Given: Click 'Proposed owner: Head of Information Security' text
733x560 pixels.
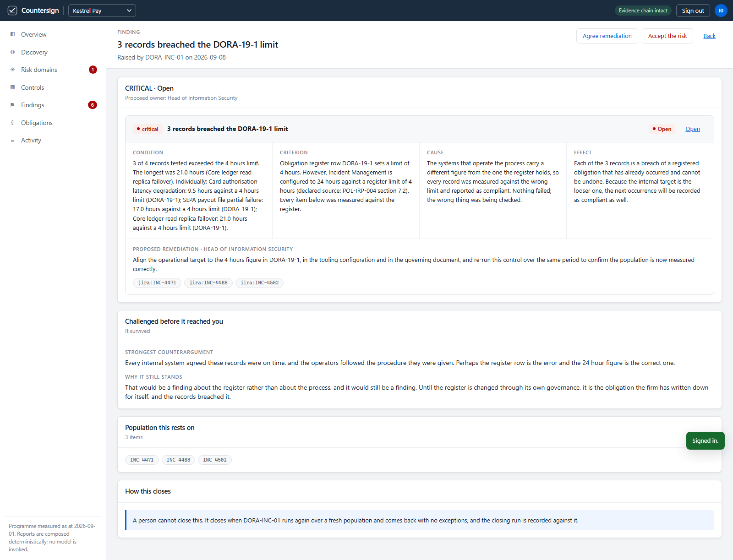Looking at the screenshot, I should pyautogui.click(x=181, y=98).
